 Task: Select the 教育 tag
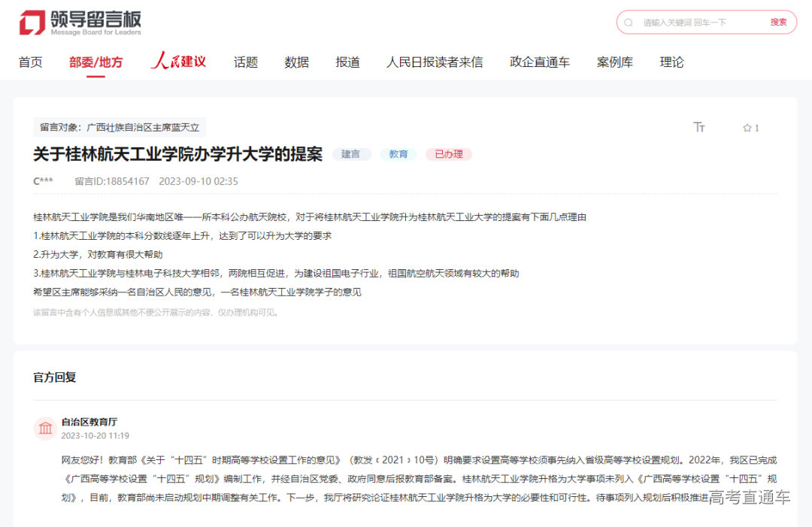pos(398,154)
